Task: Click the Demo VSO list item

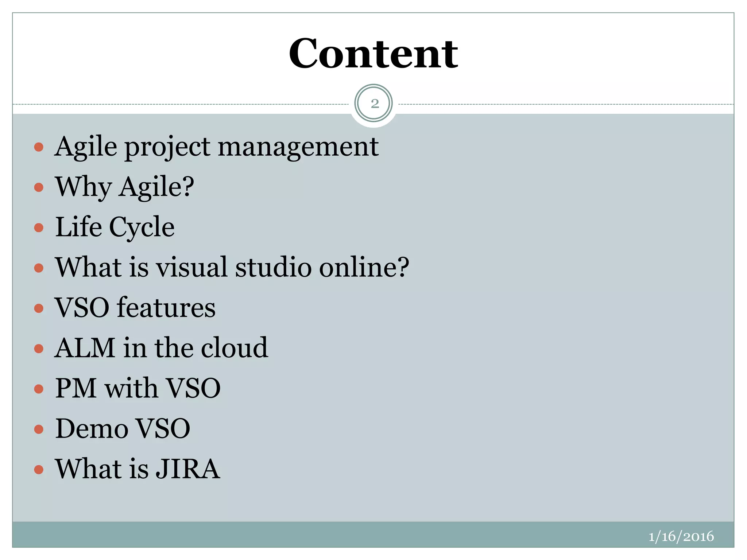Action: click(123, 429)
